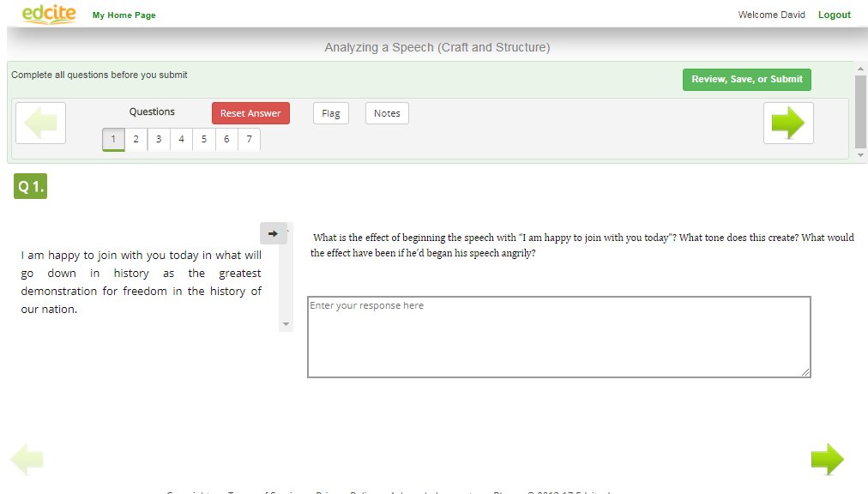Click the assignment title 'Analyzing a Speech'

437,48
